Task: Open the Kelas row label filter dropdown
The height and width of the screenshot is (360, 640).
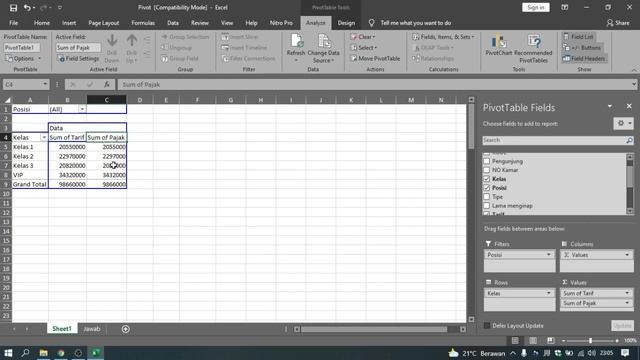Action: [44, 138]
